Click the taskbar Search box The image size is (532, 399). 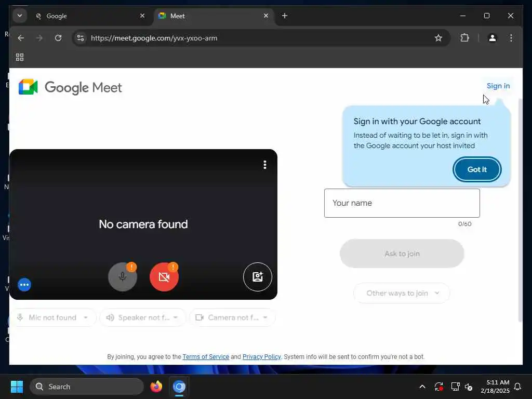[x=87, y=387]
